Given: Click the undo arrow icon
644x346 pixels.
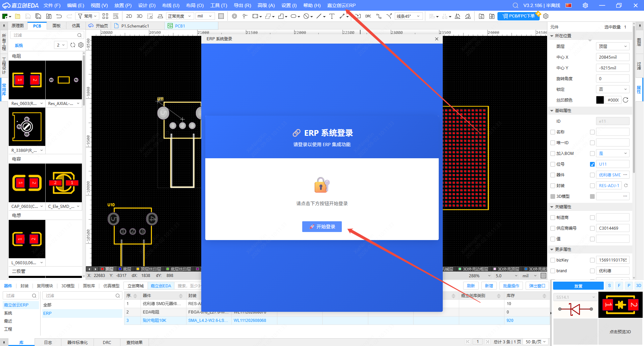Looking at the screenshot, I should coord(59,16).
